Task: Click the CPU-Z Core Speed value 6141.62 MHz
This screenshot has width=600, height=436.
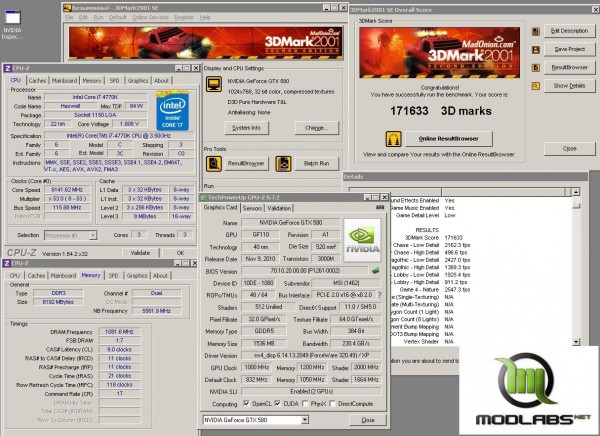Action: click(67, 189)
